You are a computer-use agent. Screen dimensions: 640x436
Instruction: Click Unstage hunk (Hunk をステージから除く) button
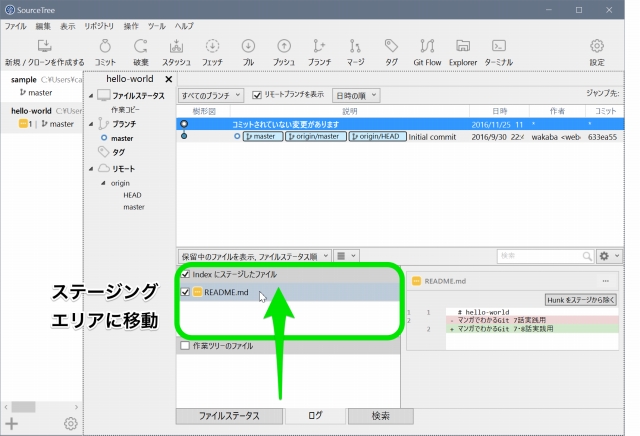click(x=580, y=300)
